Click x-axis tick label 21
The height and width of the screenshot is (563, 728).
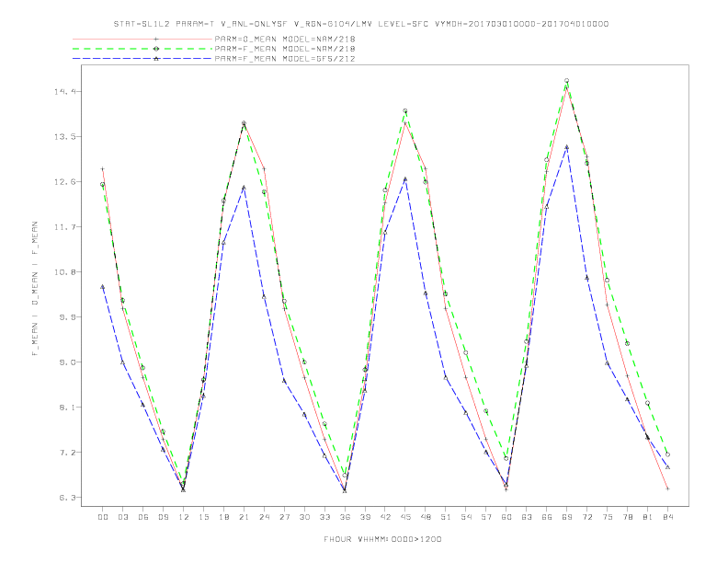[244, 517]
